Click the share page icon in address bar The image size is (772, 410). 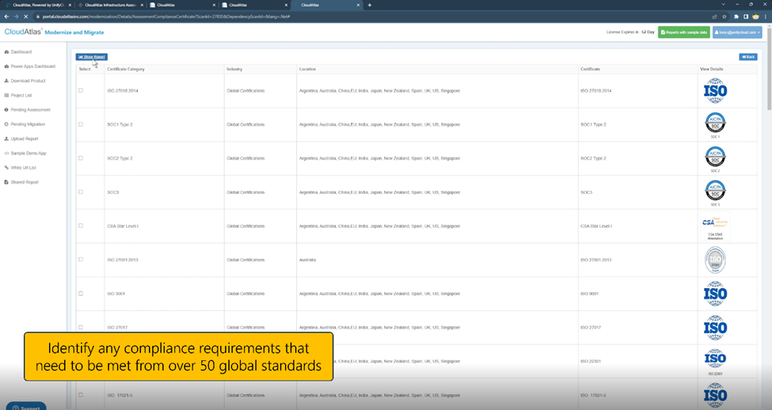714,16
